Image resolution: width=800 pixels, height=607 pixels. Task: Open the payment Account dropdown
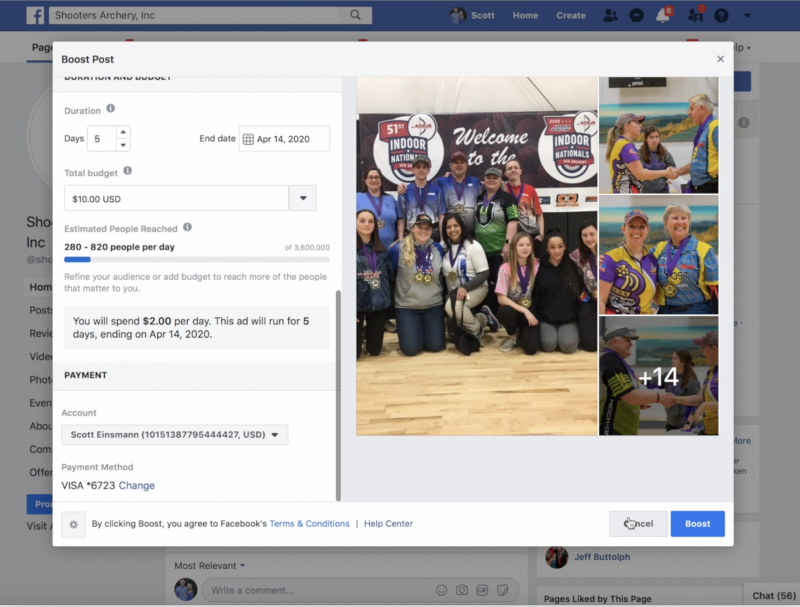click(174, 435)
